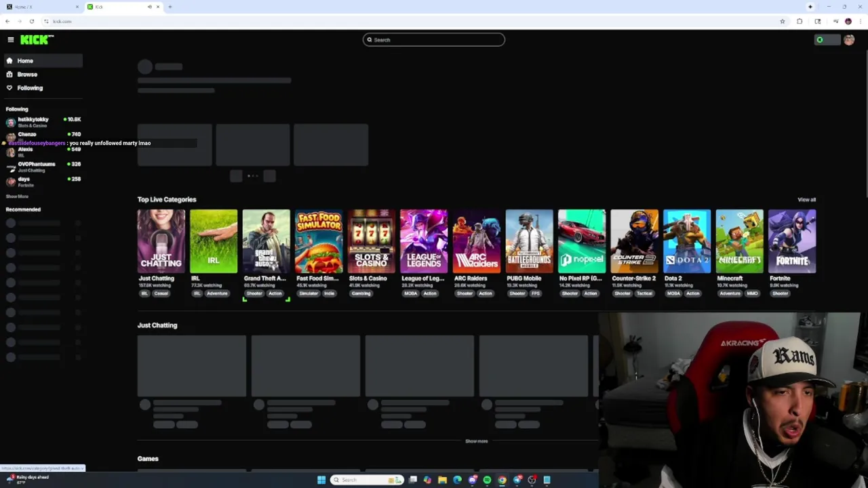Open the Chrome profile avatar
The image size is (868, 488).
(x=848, y=21)
